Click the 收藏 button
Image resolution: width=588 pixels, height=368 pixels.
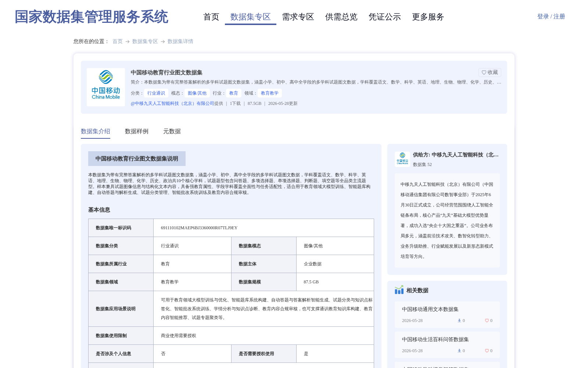pyautogui.click(x=490, y=72)
